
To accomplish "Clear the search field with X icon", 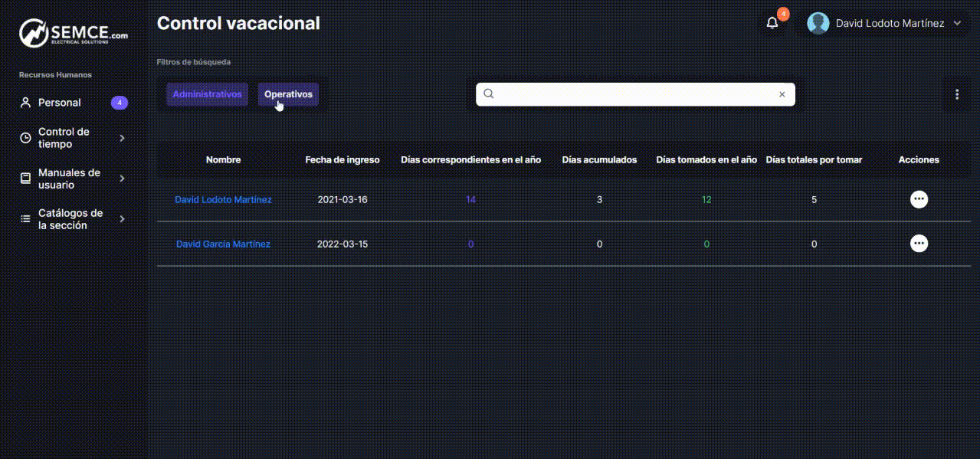I will tap(782, 94).
